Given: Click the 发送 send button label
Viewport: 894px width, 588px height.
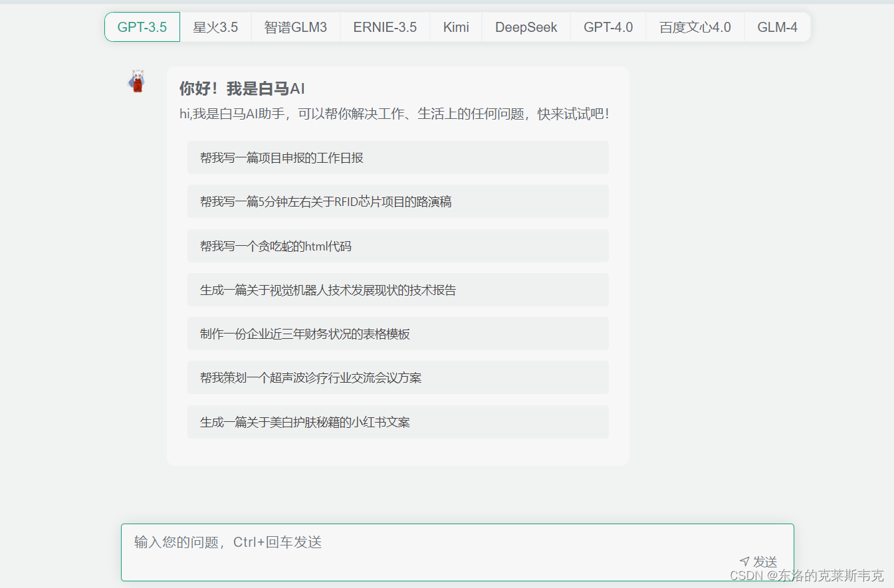Looking at the screenshot, I should coord(765,561).
